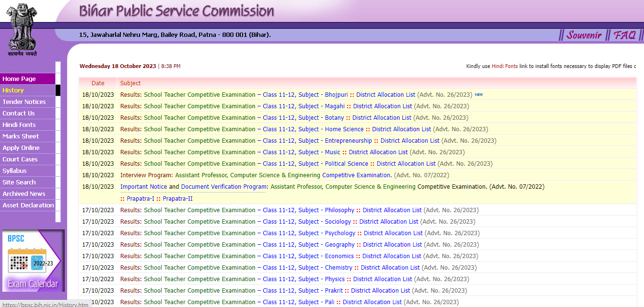
Task: Click the NEW badge beside Bhojpuri result
Action: click(x=479, y=95)
